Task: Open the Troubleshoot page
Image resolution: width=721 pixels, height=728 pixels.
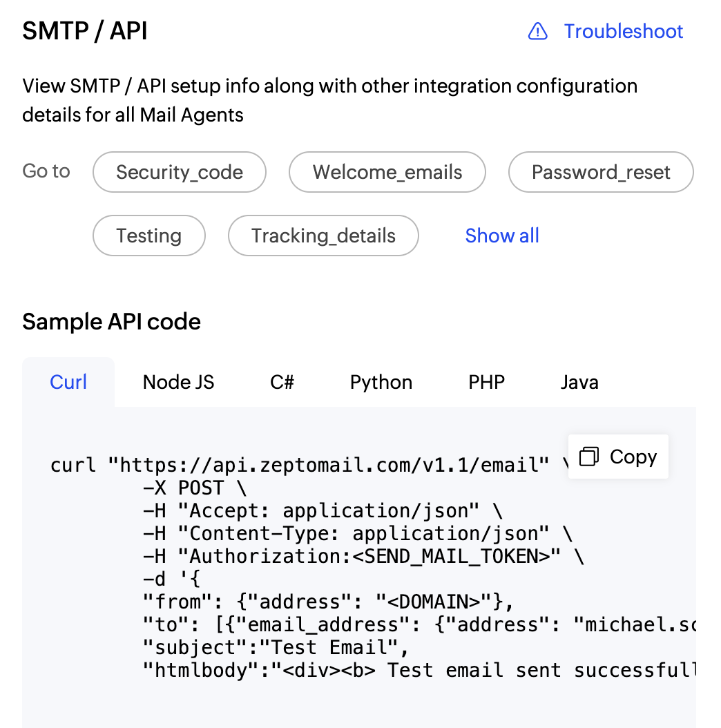Action: pos(623,31)
